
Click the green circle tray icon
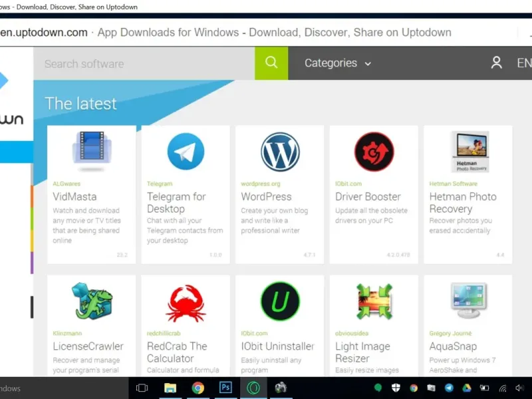pyautogui.click(x=378, y=388)
